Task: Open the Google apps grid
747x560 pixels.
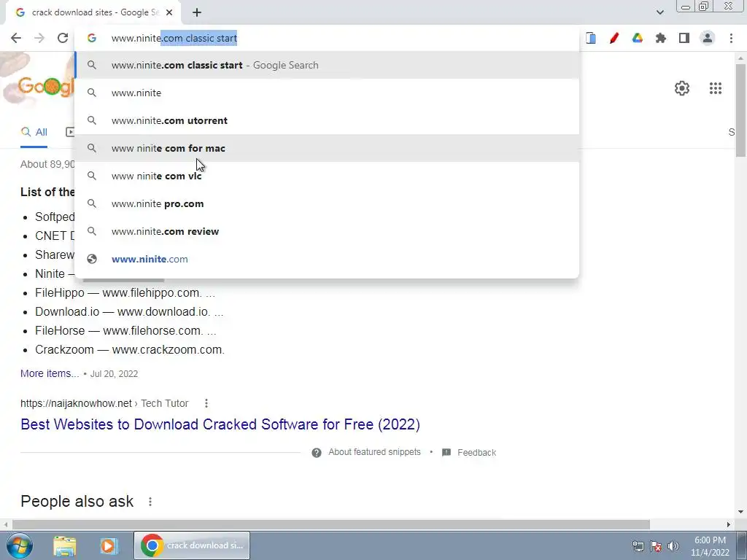Action: pyautogui.click(x=716, y=88)
